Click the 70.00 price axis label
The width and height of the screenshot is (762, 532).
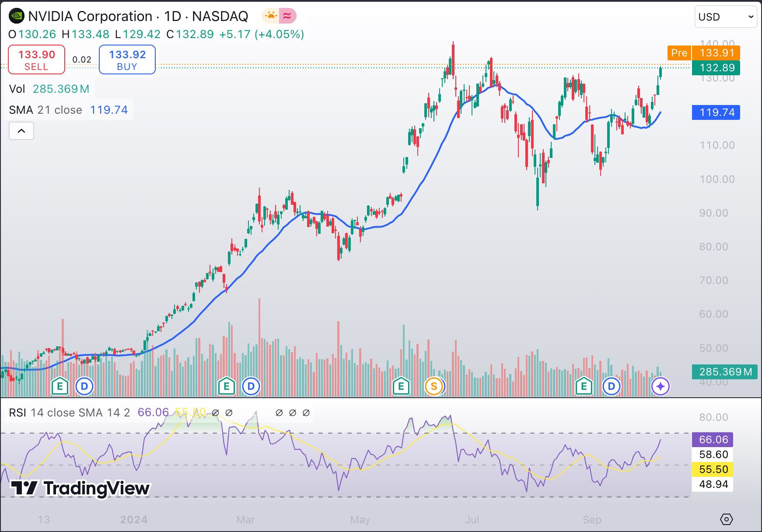[x=714, y=280]
